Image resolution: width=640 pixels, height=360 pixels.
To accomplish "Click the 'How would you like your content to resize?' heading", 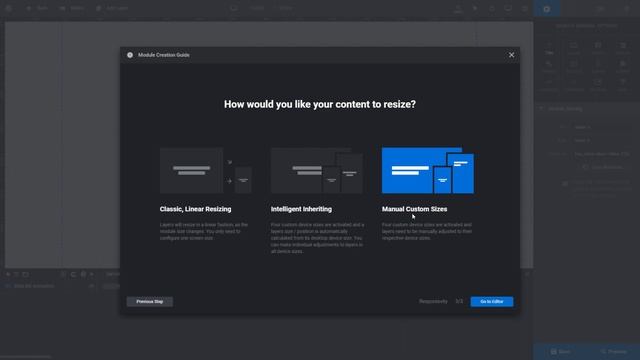I will tap(320, 104).
